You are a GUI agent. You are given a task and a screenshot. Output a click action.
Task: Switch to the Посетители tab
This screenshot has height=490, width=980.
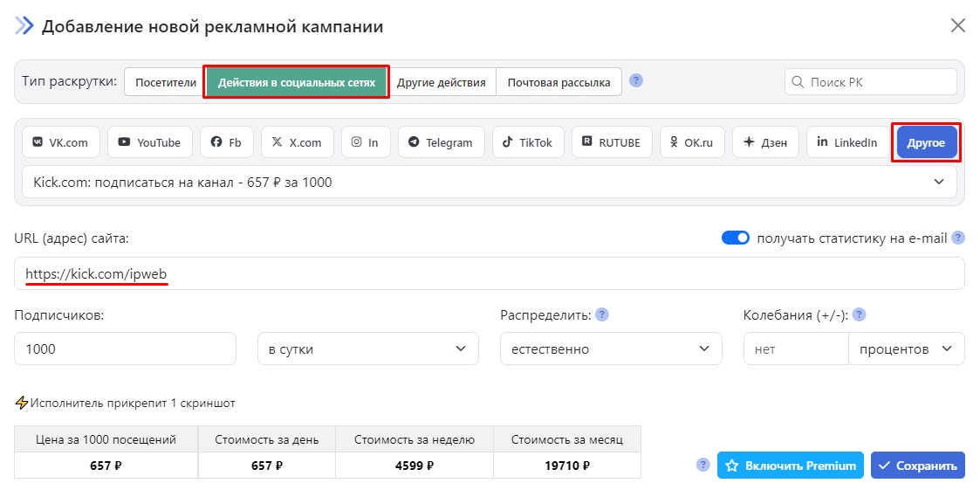click(166, 83)
